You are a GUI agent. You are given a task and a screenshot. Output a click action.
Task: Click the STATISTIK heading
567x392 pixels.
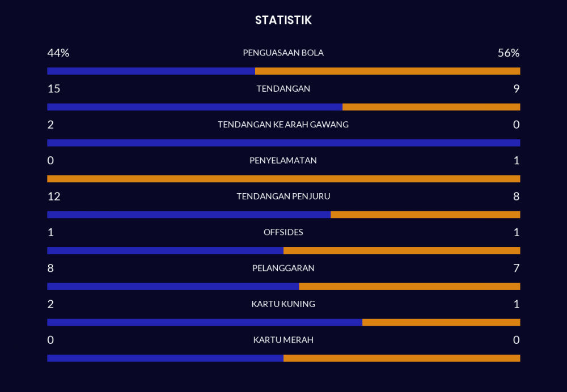(283, 20)
